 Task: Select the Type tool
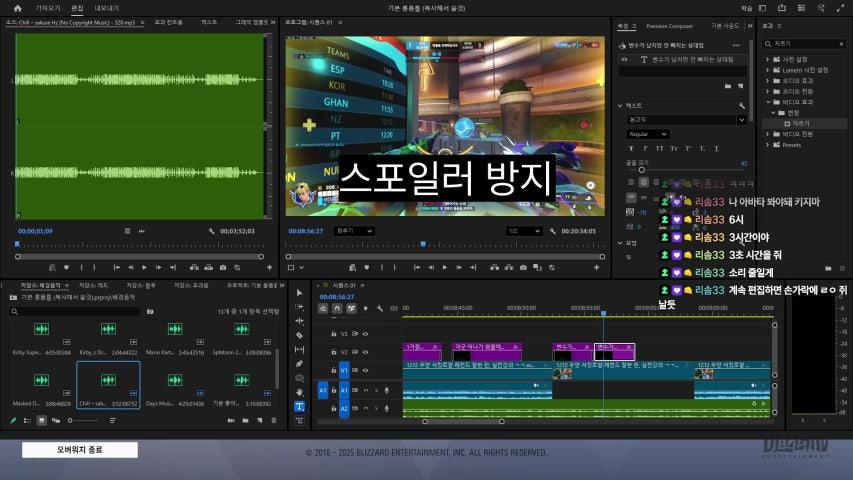[x=300, y=407]
